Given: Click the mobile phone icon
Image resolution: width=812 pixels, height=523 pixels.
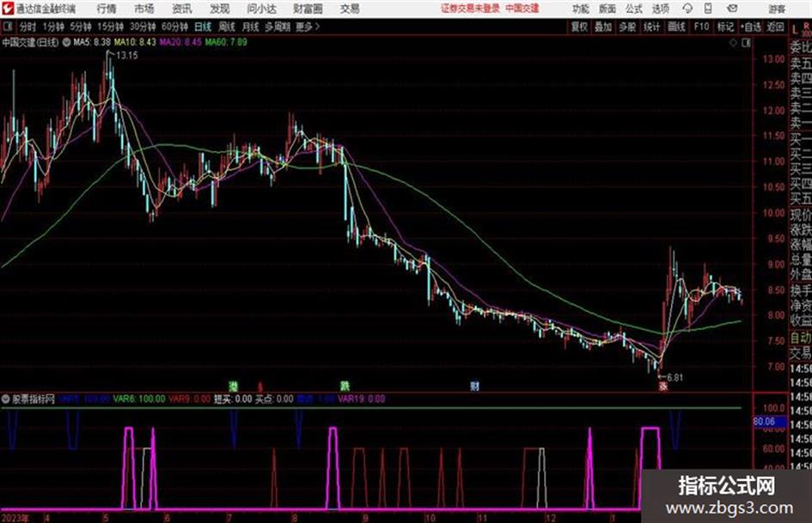Looking at the screenshot, I should [708, 9].
